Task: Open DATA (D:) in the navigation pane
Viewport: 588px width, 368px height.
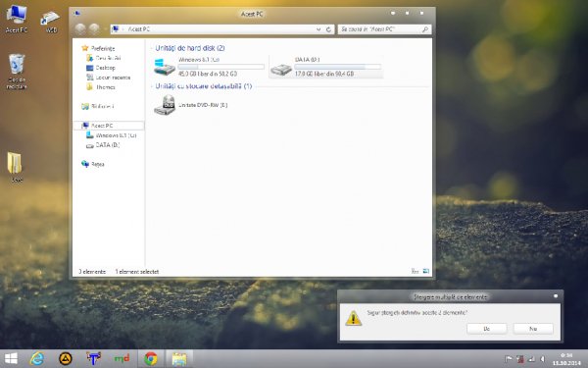Action: point(103,145)
